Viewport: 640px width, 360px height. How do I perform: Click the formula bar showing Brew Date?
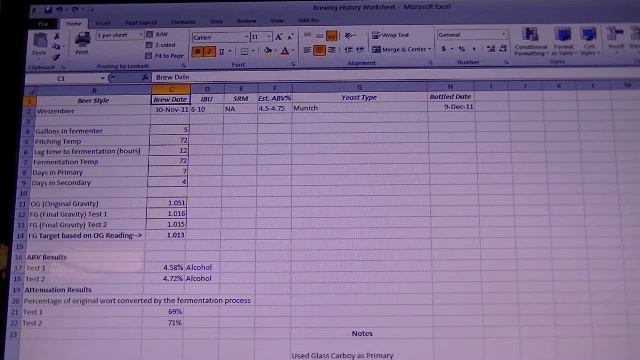394,77
